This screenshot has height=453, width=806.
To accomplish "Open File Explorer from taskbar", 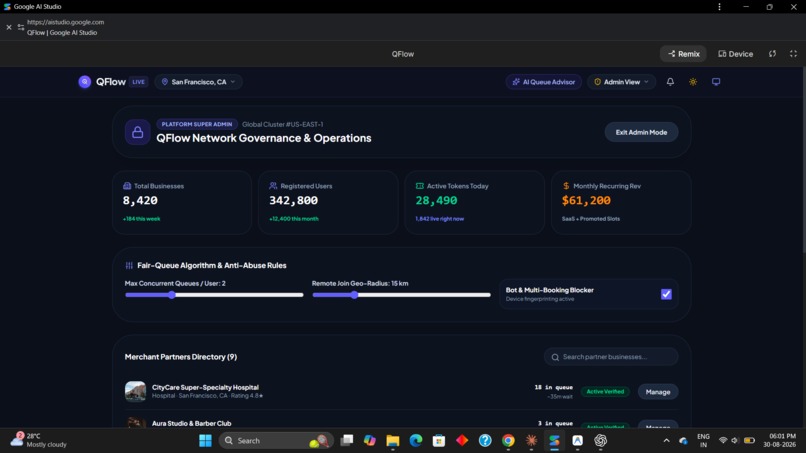I will 393,441.
